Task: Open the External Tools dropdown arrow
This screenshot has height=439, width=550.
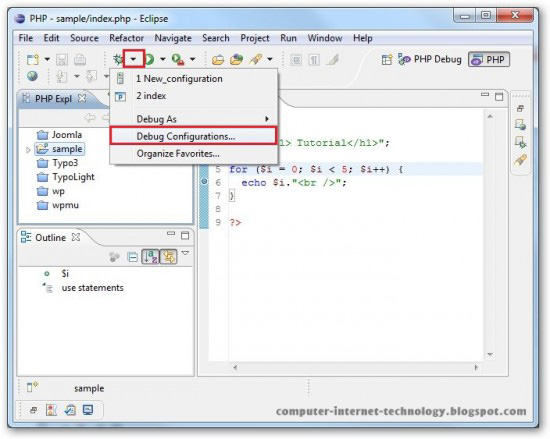Action: coord(193,59)
